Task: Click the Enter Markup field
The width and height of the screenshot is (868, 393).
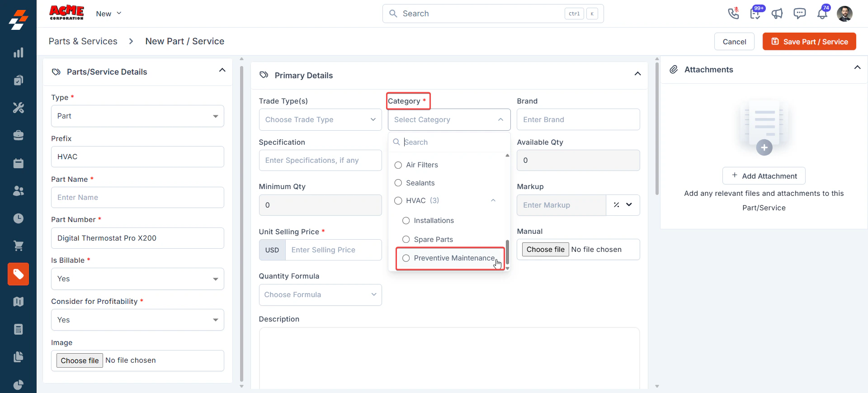Action: click(561, 205)
